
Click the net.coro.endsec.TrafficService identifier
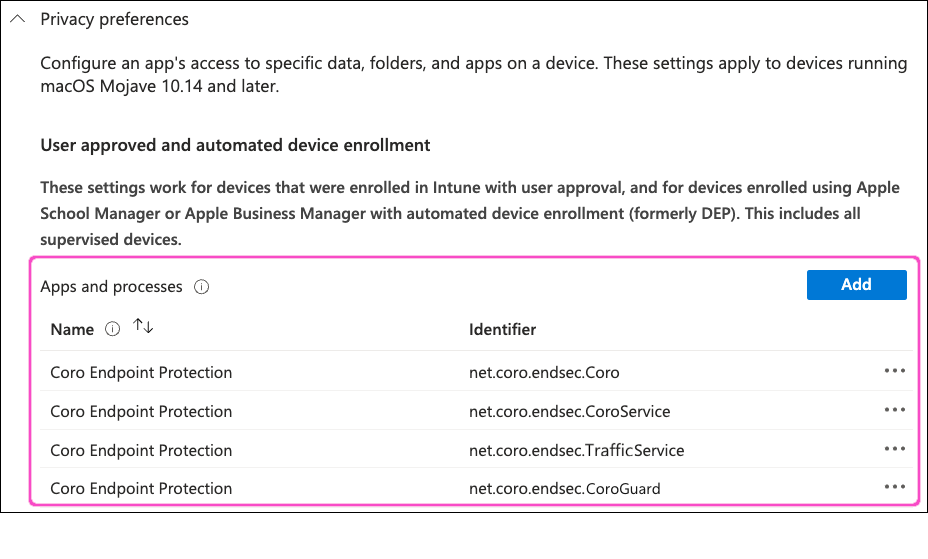(x=576, y=450)
